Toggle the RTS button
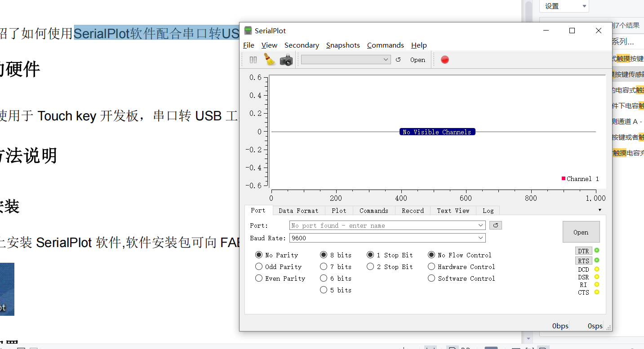Viewport: 644px width, 349px height. 583,261
